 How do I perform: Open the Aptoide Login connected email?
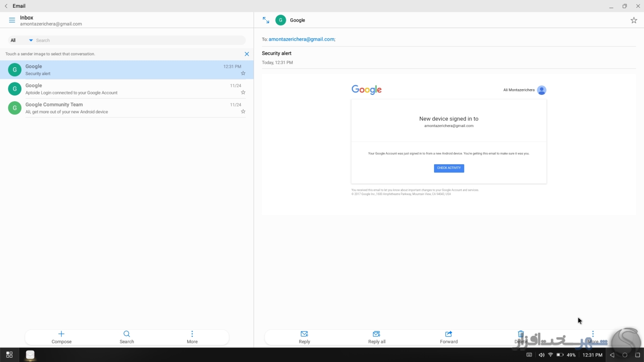click(x=127, y=89)
